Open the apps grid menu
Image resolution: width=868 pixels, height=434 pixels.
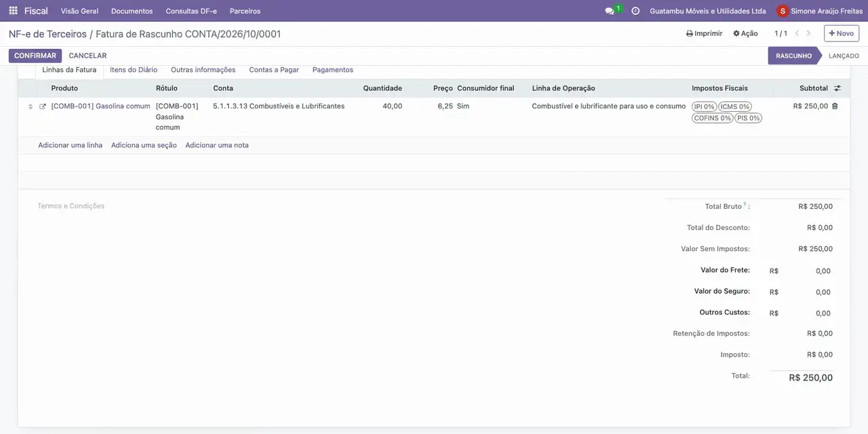(x=13, y=11)
